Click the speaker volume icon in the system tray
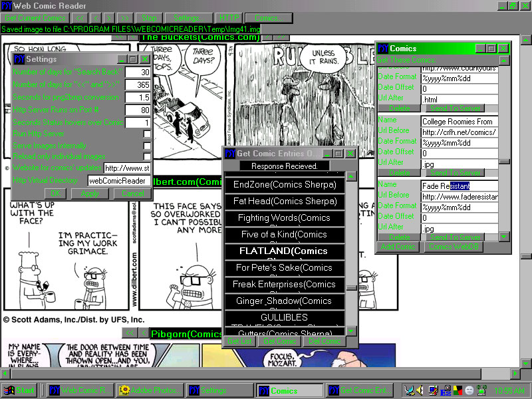Viewport: 532px width, 399px height. [418, 390]
